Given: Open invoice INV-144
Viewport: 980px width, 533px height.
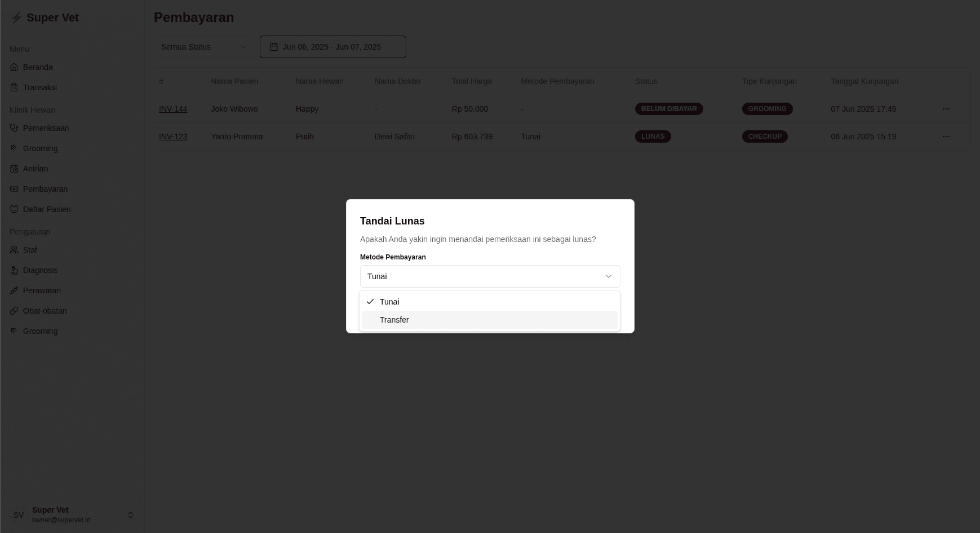Looking at the screenshot, I should [x=173, y=109].
